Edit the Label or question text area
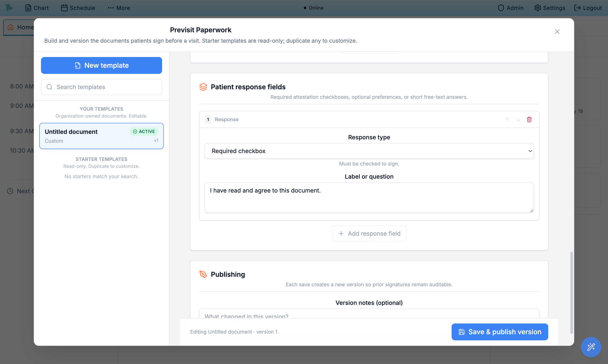The width and height of the screenshot is (608, 364). point(369,197)
